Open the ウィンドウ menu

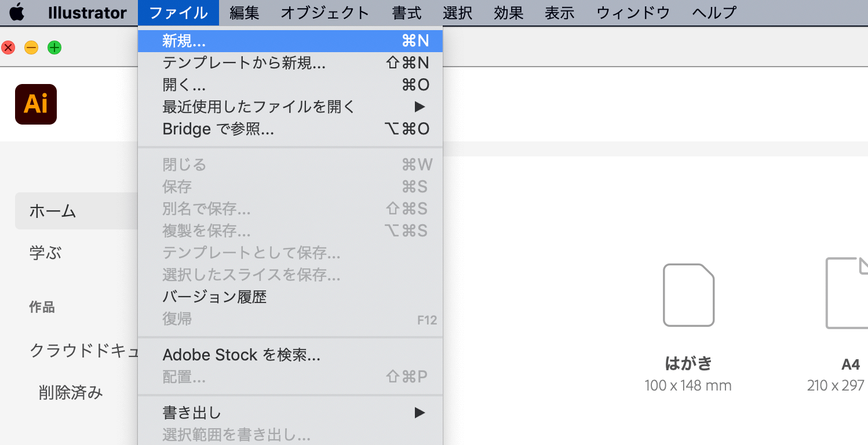tap(633, 12)
